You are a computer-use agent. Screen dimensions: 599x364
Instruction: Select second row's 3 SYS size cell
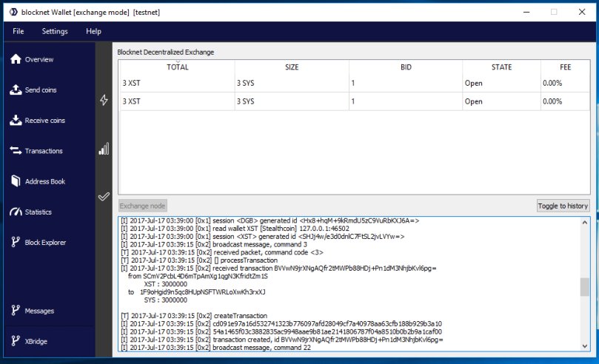coord(292,101)
